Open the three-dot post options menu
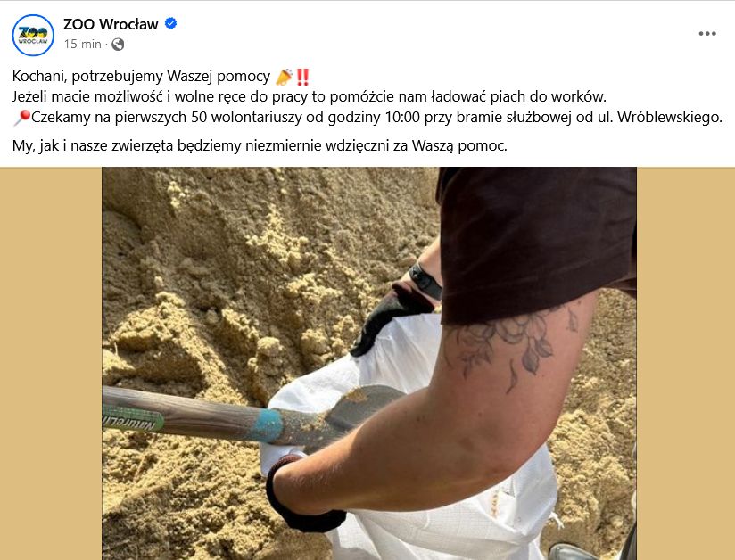Screen dimensions: 735x560 click(x=706, y=34)
